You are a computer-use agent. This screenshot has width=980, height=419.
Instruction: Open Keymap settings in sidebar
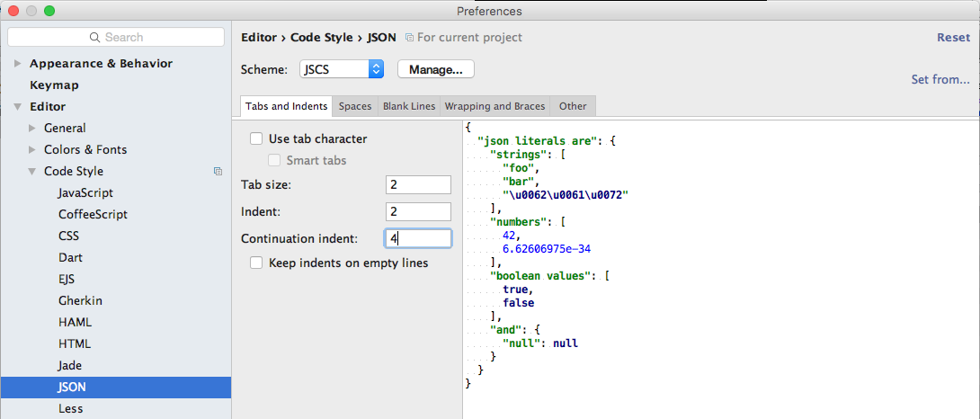click(x=54, y=85)
